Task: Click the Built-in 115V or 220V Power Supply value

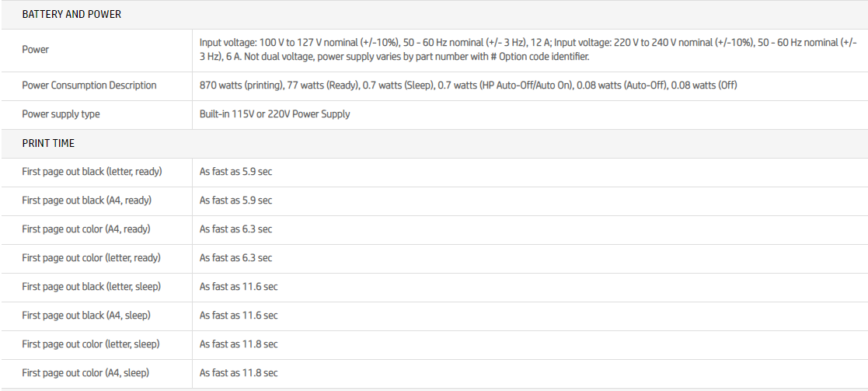Action: click(x=274, y=114)
